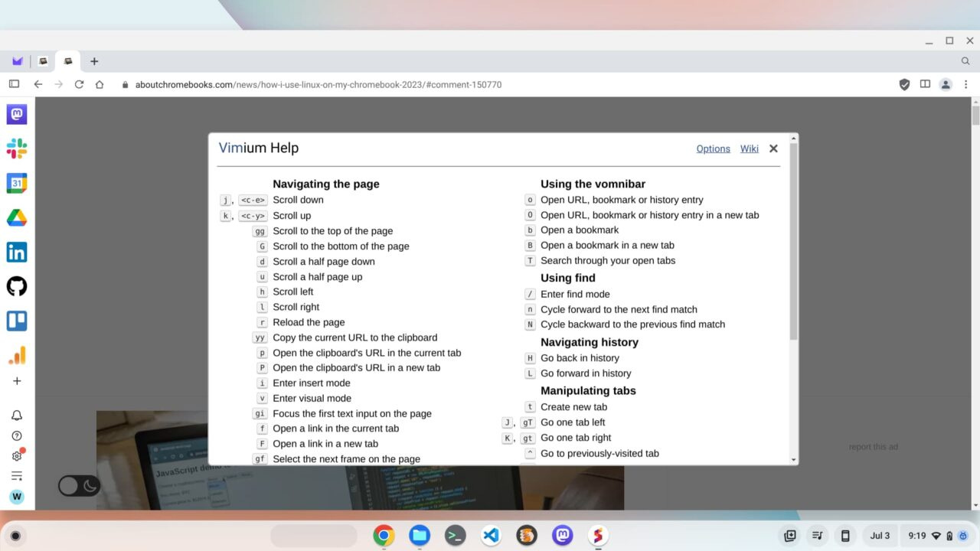This screenshot has width=980, height=551.
Task: Open browser three-dot menu
Action: [966, 84]
